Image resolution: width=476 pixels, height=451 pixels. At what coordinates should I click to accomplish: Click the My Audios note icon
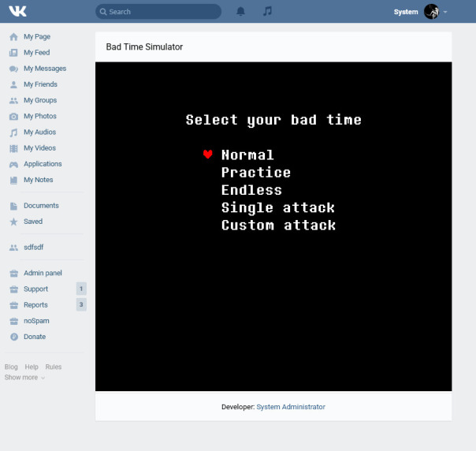click(13, 132)
